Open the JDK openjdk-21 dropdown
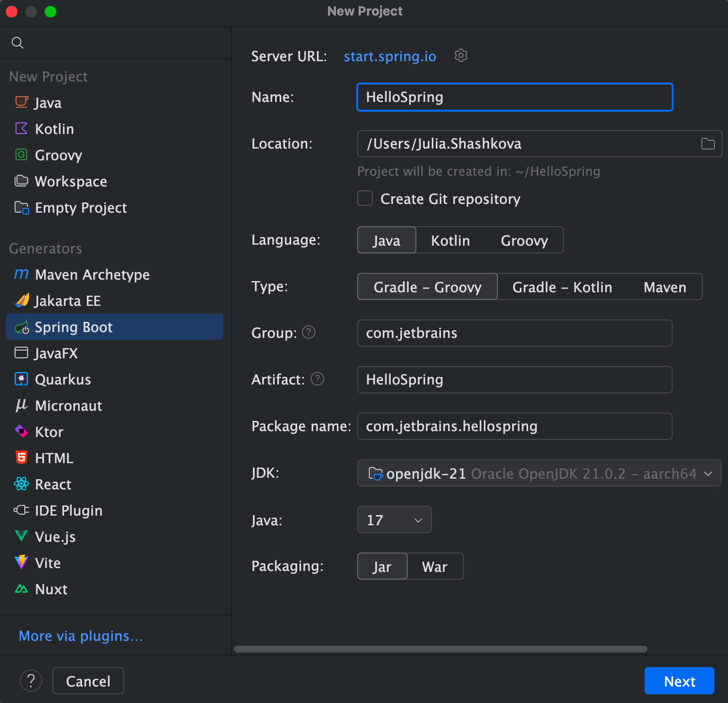Screen dimensions: 728x703 (x=539, y=473)
